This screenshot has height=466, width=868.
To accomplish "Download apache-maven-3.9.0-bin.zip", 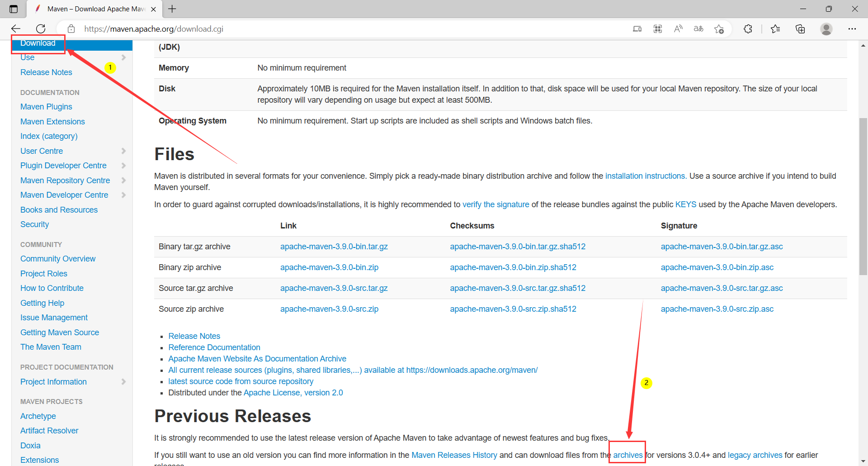I will (x=329, y=267).
